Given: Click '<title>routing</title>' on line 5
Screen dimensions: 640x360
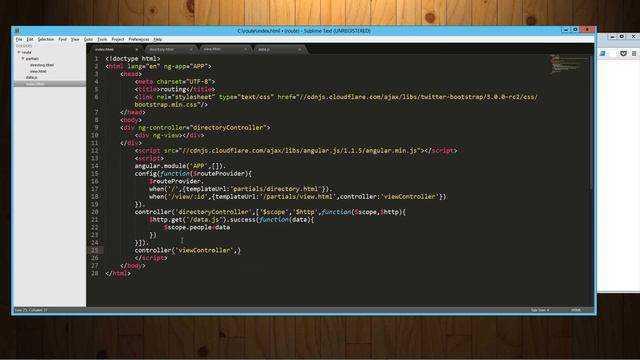Looking at the screenshot, I should (x=175, y=89).
